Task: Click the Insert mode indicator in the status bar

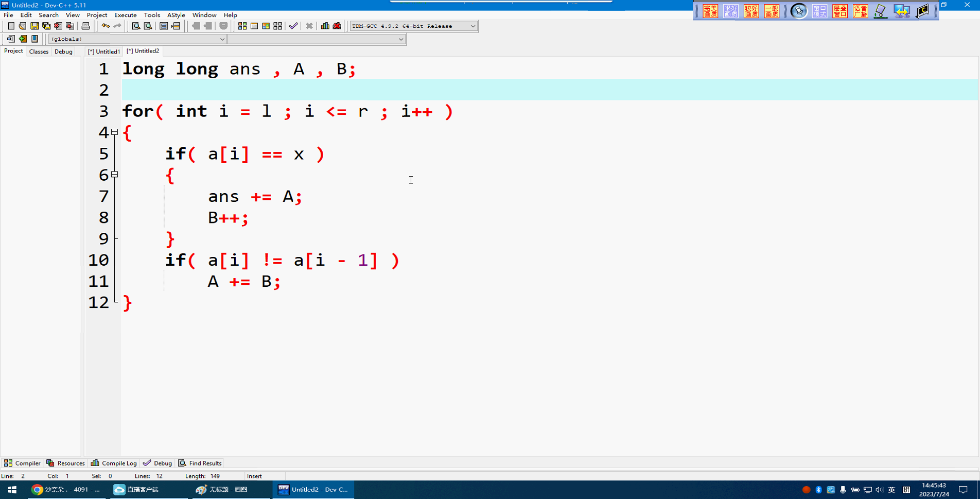Action: (x=254, y=476)
